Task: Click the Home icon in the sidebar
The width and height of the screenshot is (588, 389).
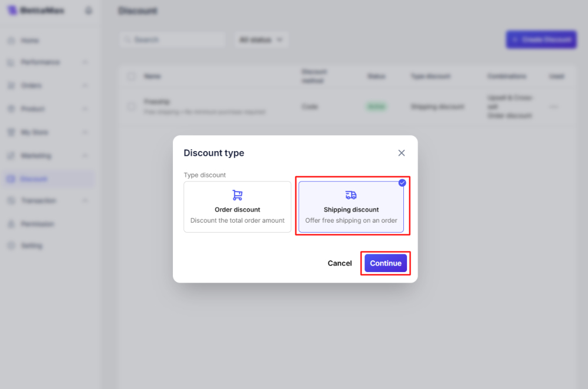Action: 11,41
